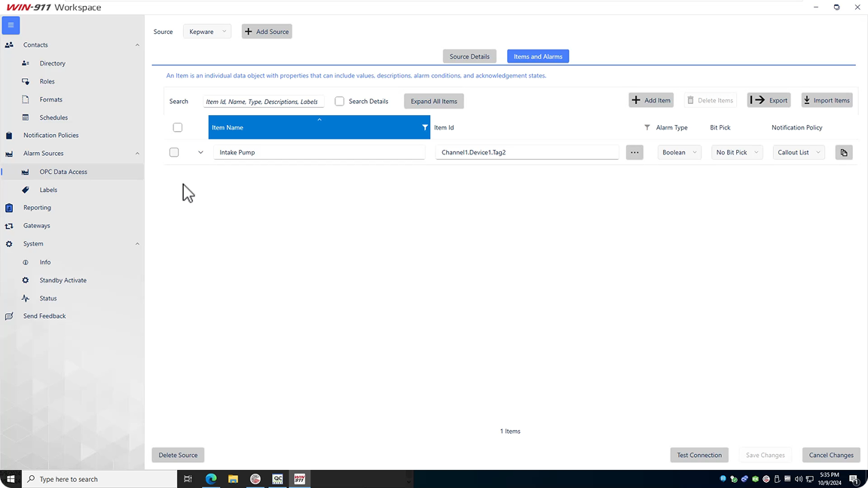Click the clock showing 5:35 PM
The height and width of the screenshot is (488, 868).
(x=830, y=479)
